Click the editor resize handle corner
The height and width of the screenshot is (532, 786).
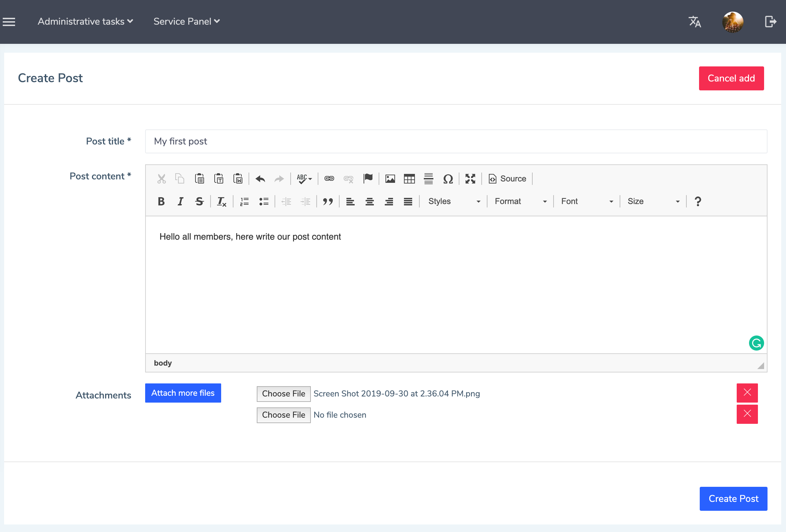pos(761,366)
